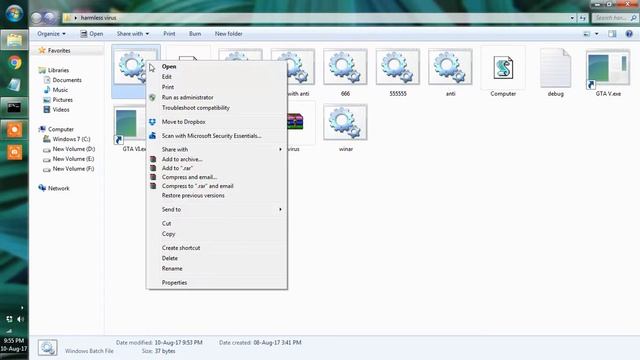640x360 pixels.
Task: Expand the Share with toolbar dropdown
Action: (x=133, y=34)
